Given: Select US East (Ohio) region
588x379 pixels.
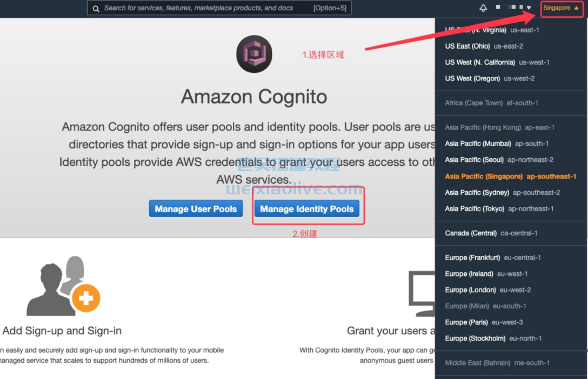Looking at the screenshot, I should pyautogui.click(x=484, y=46).
